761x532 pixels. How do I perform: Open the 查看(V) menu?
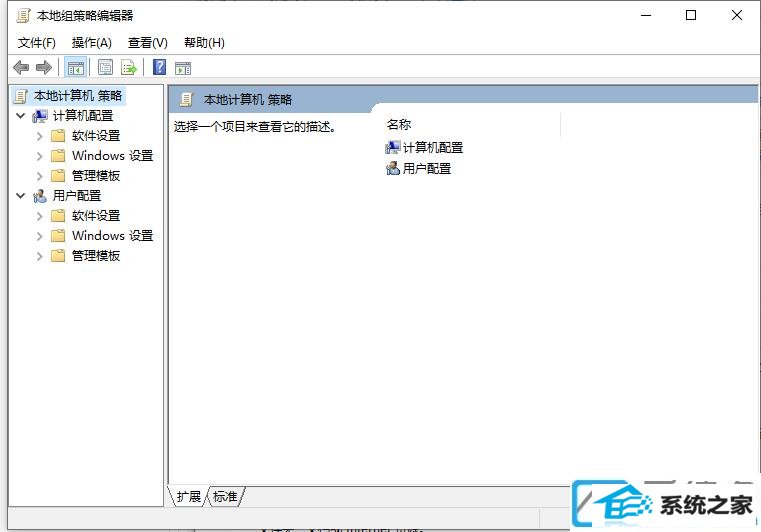148,43
